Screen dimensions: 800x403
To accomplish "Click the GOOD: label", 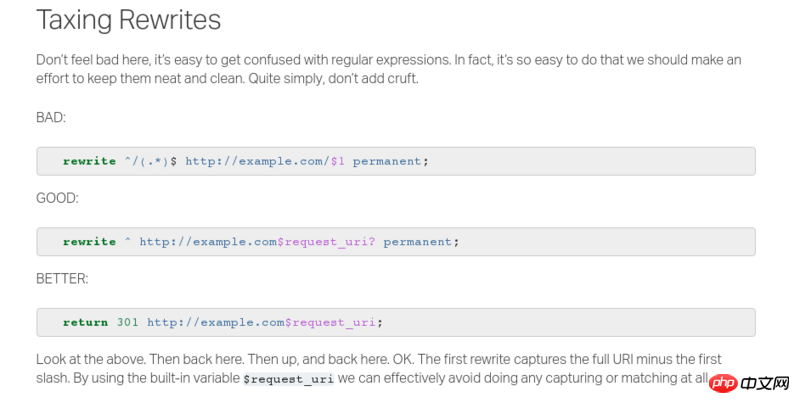I will pyautogui.click(x=57, y=198).
